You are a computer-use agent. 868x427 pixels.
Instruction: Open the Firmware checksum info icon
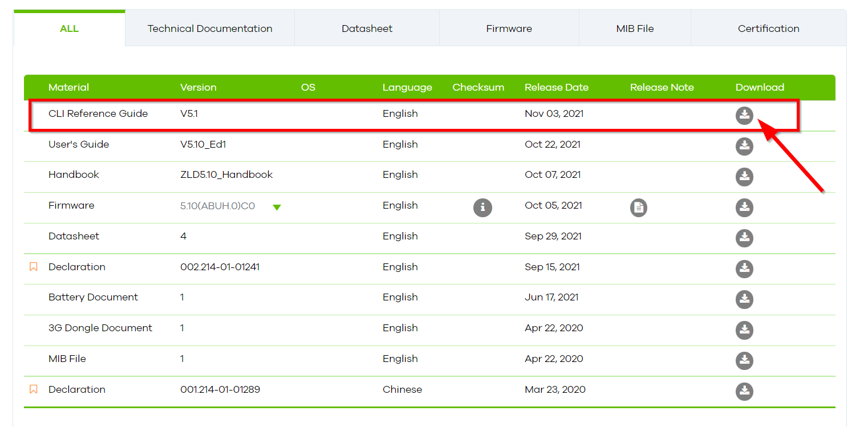(482, 208)
